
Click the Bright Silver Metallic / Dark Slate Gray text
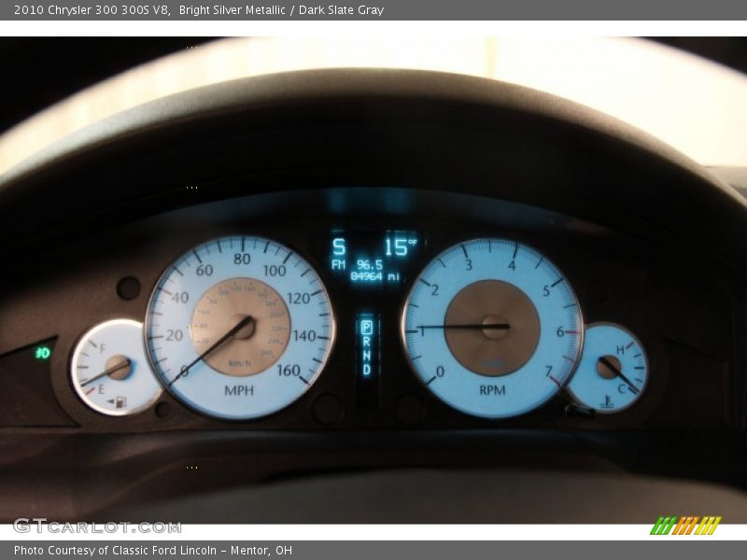pyautogui.click(x=281, y=10)
